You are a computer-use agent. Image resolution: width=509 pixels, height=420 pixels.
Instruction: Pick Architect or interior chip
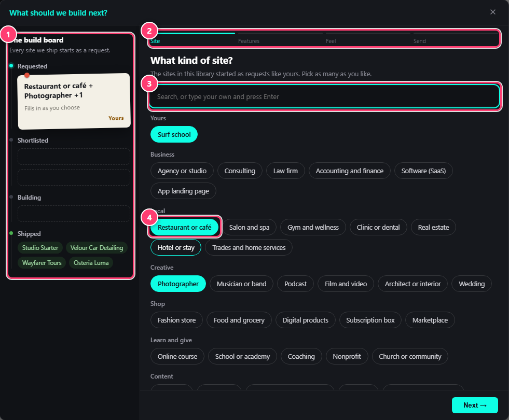(x=412, y=284)
